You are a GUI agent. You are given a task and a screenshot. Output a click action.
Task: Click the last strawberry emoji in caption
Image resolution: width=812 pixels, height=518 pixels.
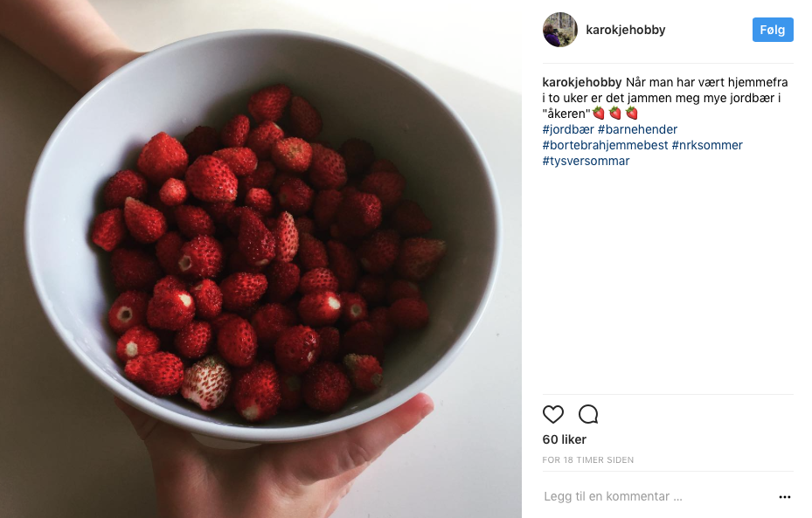click(x=632, y=113)
